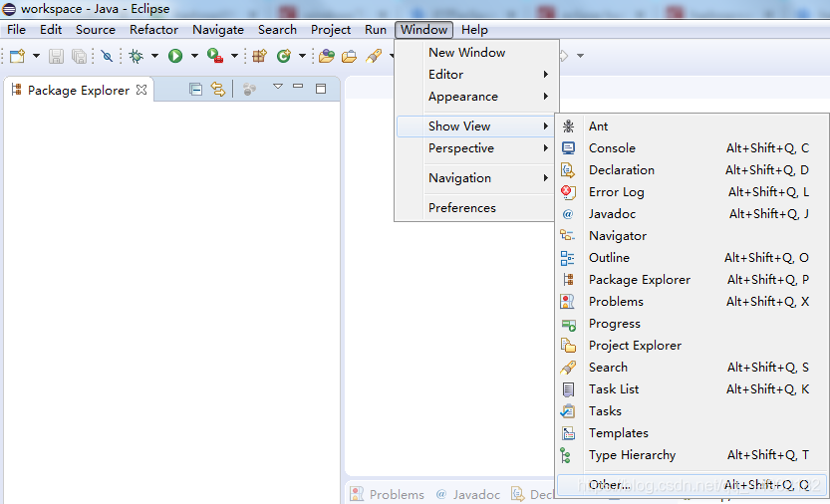Open the File menu
This screenshot has width=830, height=504.
coord(16,30)
